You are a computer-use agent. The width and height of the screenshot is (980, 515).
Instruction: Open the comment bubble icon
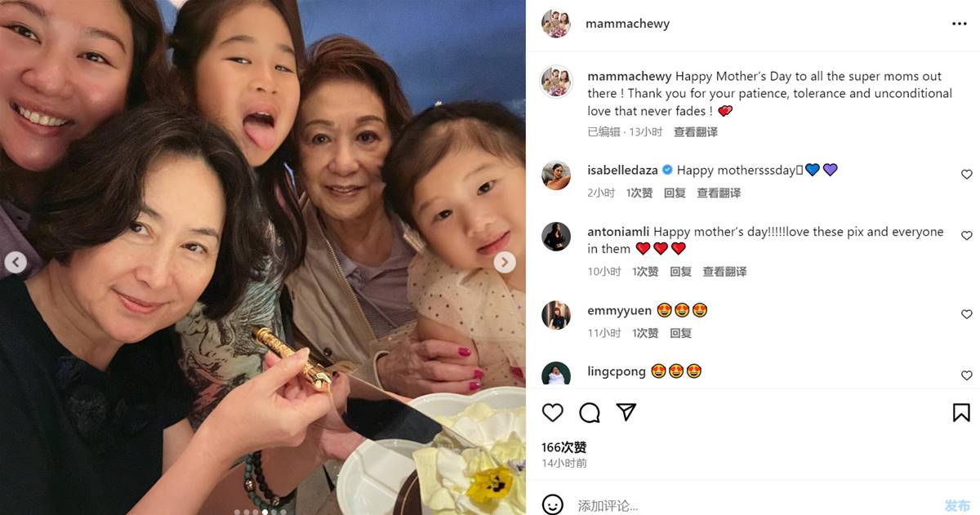pos(590,412)
